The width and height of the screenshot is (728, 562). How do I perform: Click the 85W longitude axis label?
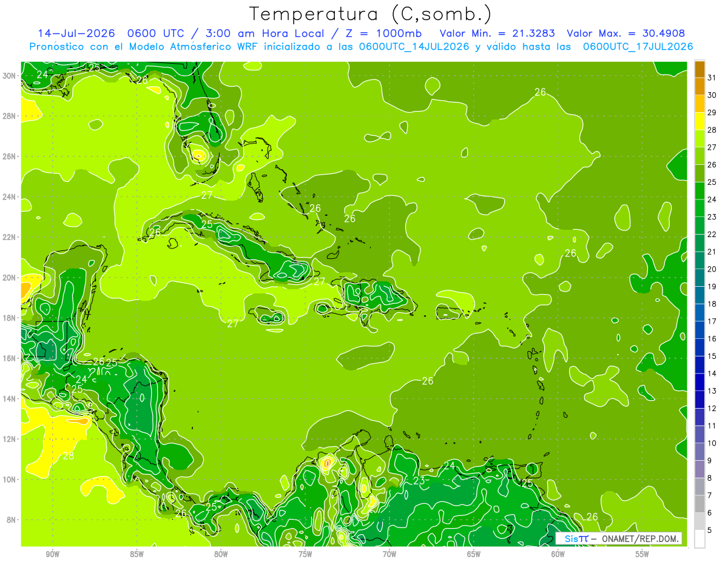(x=136, y=554)
